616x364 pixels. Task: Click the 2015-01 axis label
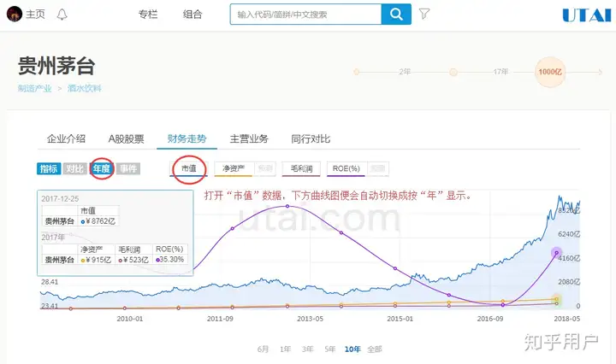tap(400, 319)
